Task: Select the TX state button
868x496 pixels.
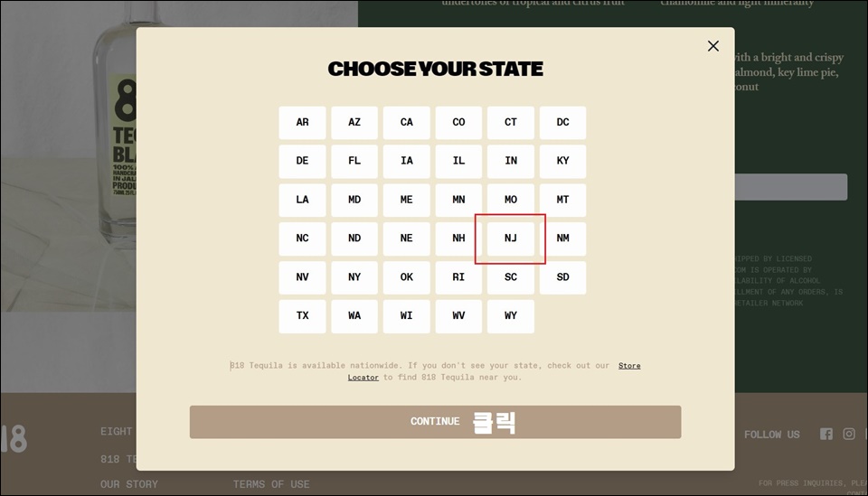Action: [302, 316]
